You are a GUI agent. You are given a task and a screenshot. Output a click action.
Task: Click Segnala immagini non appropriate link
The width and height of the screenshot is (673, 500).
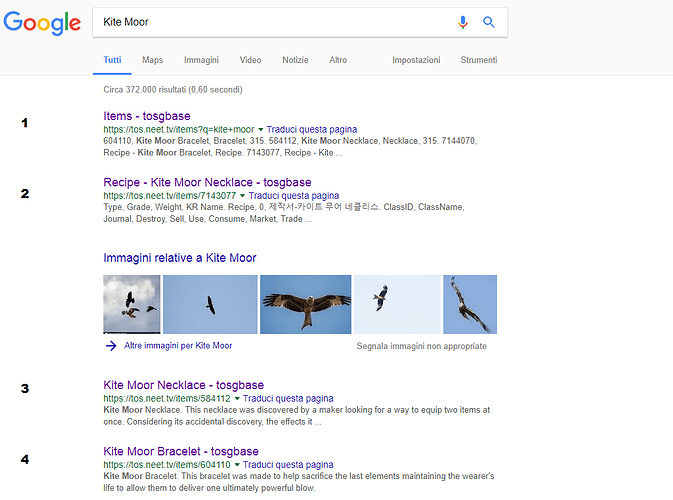click(421, 346)
